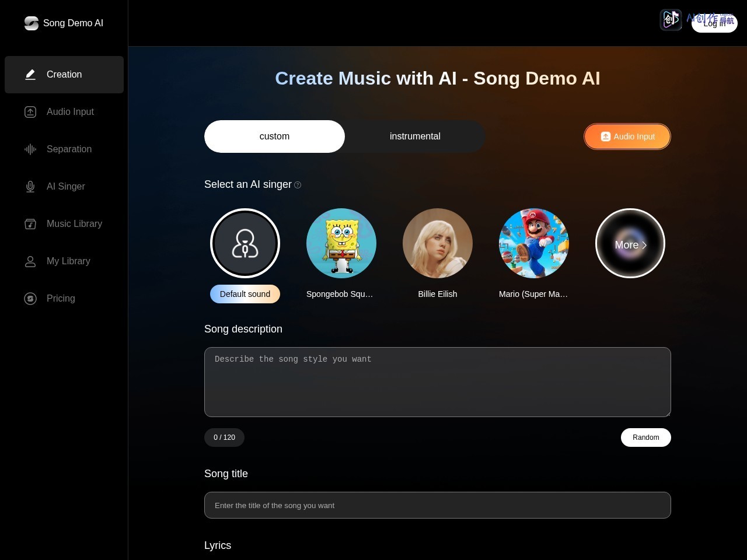Click the Creation pencil icon in sidebar
The height and width of the screenshot is (560, 747).
click(30, 75)
